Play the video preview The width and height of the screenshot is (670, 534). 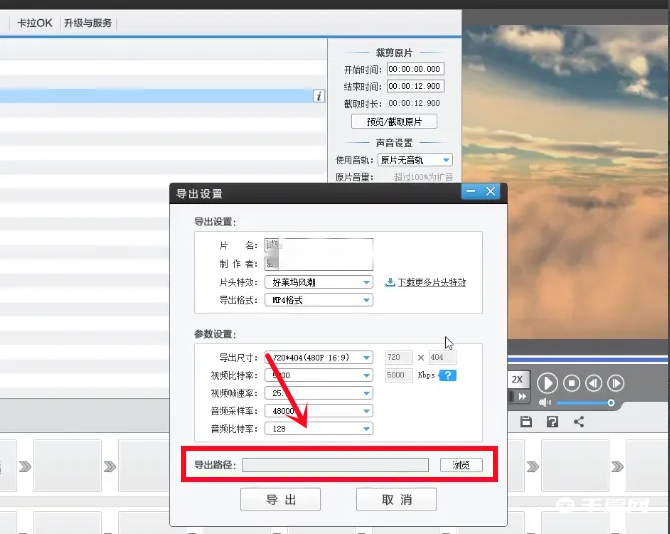pyautogui.click(x=547, y=383)
